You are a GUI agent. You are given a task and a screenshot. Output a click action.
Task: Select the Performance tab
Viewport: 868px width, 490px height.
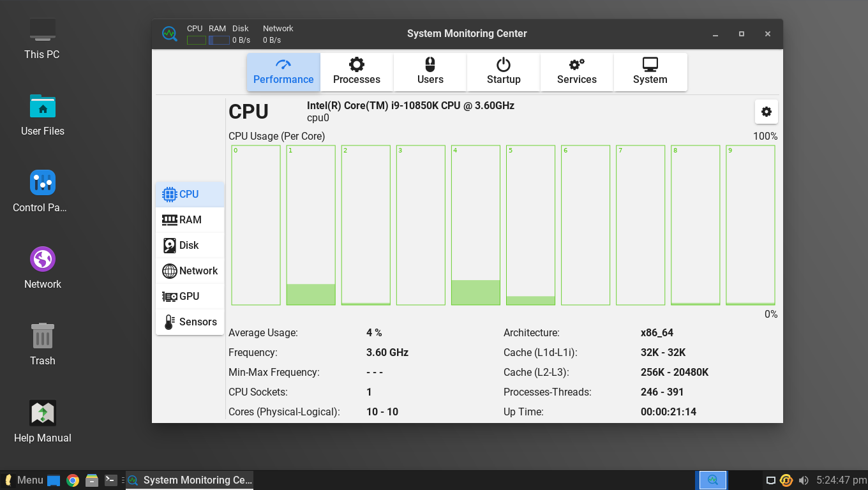283,71
